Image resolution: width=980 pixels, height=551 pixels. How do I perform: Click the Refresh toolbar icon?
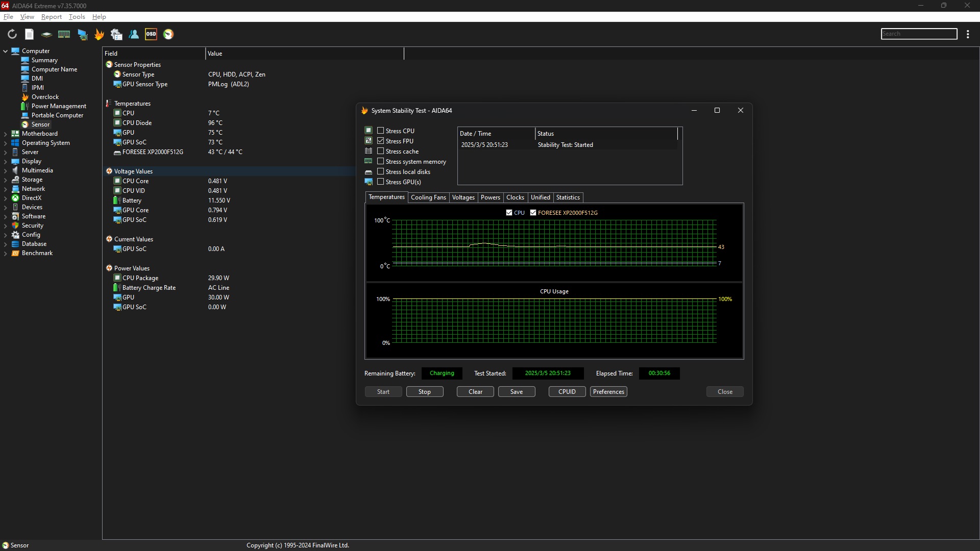(12, 34)
